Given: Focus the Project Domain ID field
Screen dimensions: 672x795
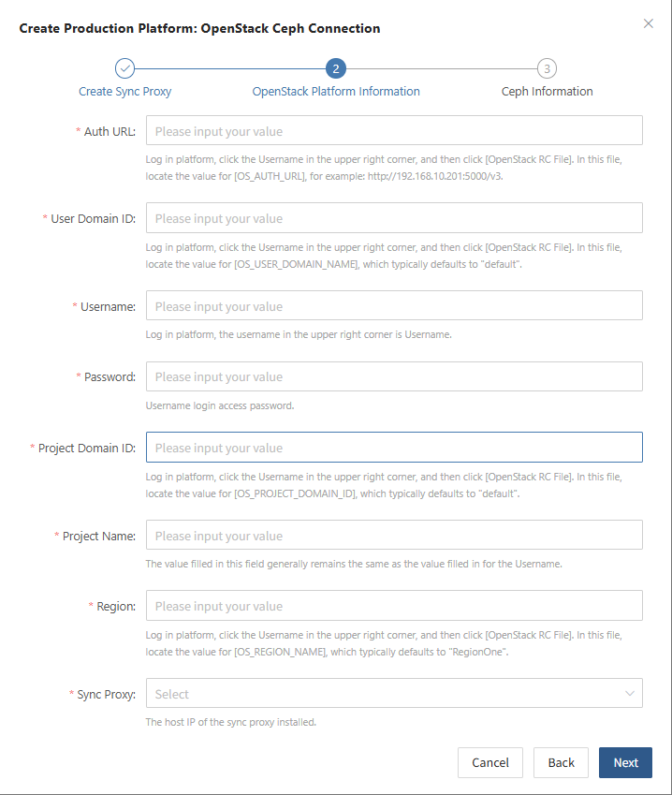Looking at the screenshot, I should tap(394, 448).
